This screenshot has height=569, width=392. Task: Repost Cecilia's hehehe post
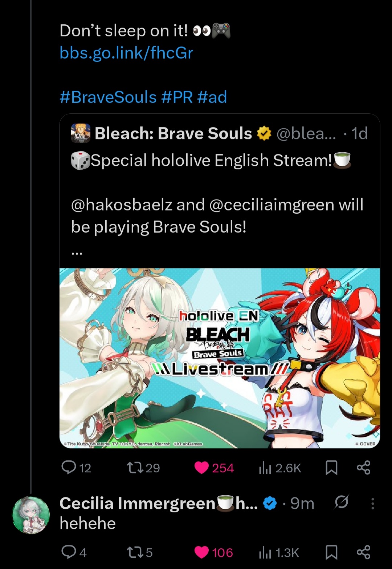coord(134,552)
